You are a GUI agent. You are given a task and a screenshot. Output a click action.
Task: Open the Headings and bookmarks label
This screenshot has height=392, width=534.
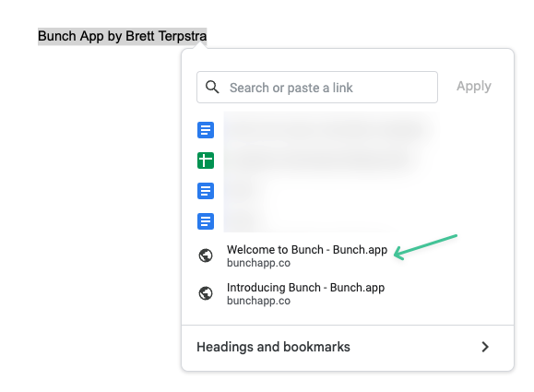pos(273,347)
